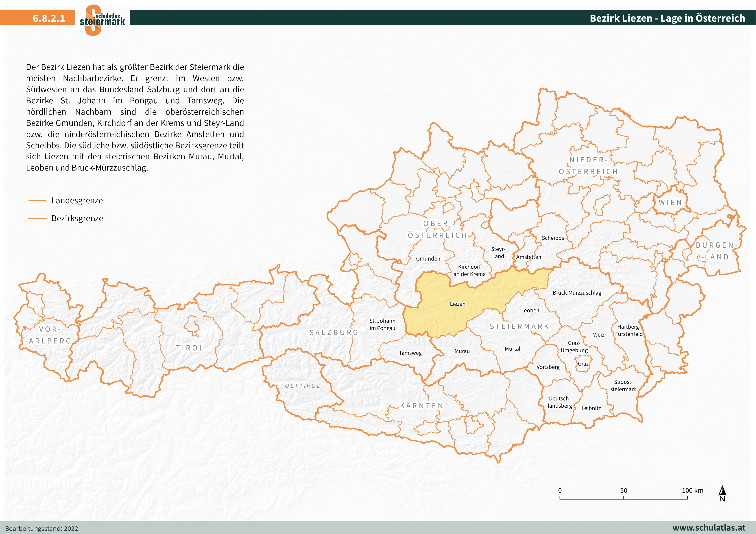
Task: Select the OSTTIROL region label
Action: pos(302,386)
